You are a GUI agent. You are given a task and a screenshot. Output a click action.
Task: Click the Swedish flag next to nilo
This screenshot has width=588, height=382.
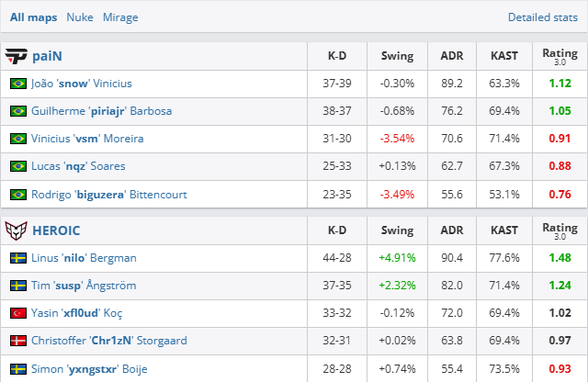click(x=17, y=258)
